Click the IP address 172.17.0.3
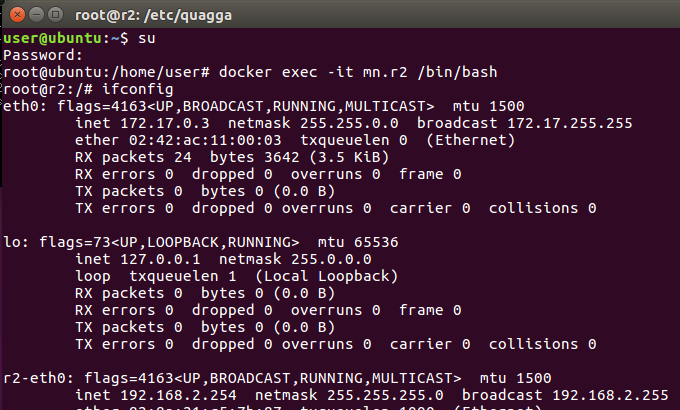The image size is (680, 410). point(165,123)
